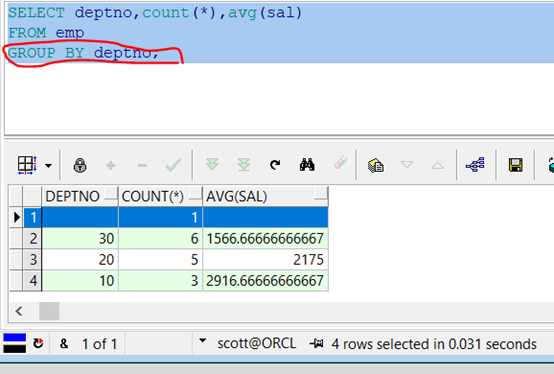Expand the grid mode dropdown arrow

48,165
